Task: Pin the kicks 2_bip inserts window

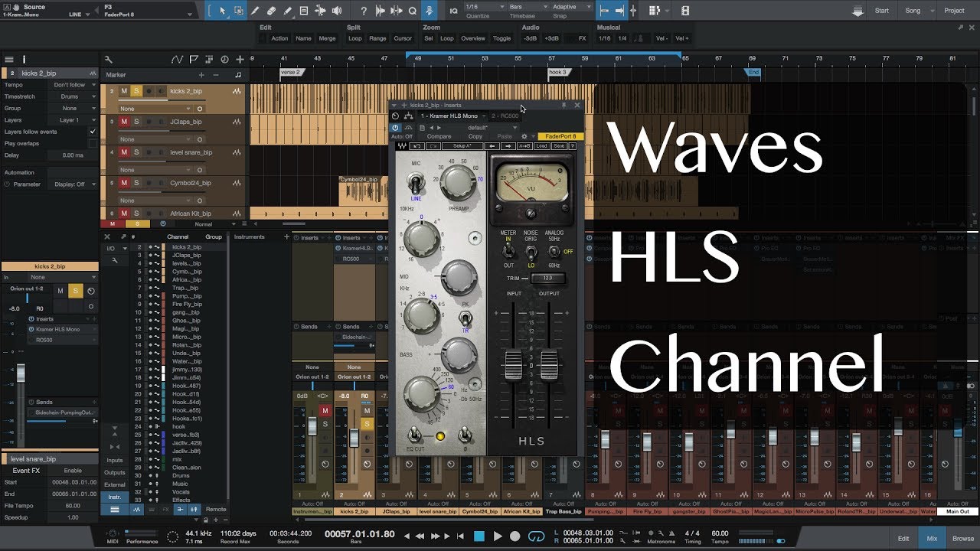Action: click(564, 105)
